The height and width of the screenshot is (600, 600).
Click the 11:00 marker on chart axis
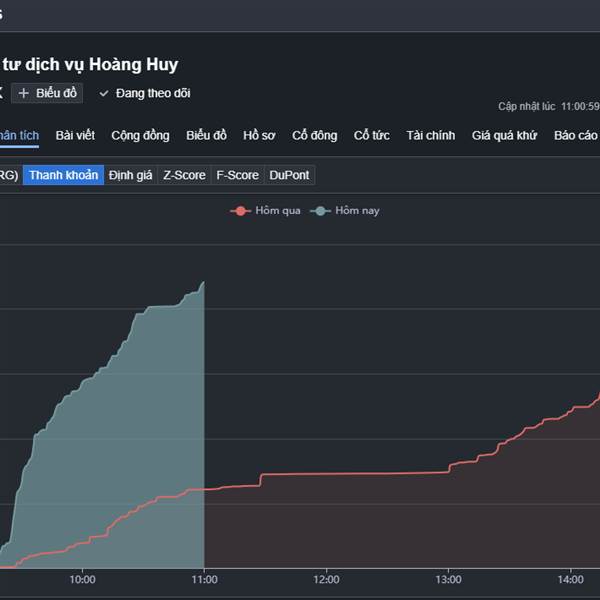[204, 579]
